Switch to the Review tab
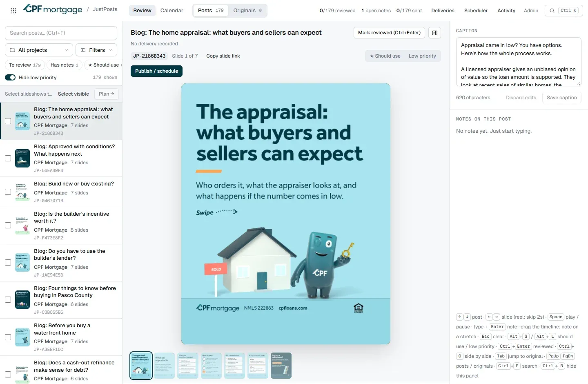This screenshot has width=588, height=384. point(142,11)
